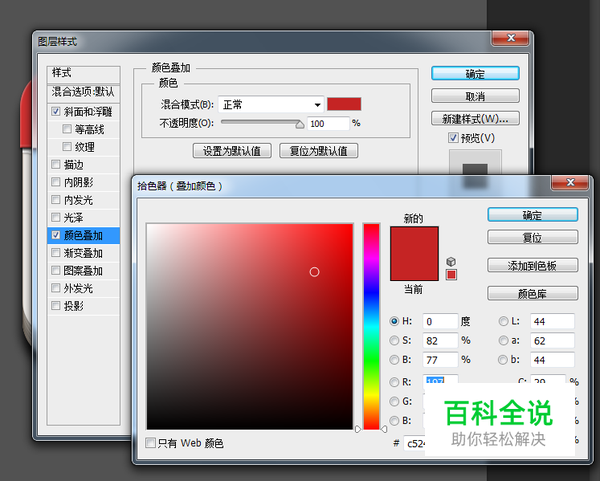The width and height of the screenshot is (600, 481).
Task: Click 确定 in the 图层样式 dialog
Action: 475,73
